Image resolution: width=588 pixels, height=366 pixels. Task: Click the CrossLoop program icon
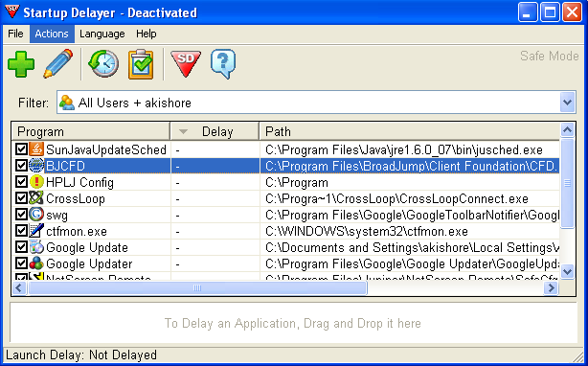click(36, 198)
